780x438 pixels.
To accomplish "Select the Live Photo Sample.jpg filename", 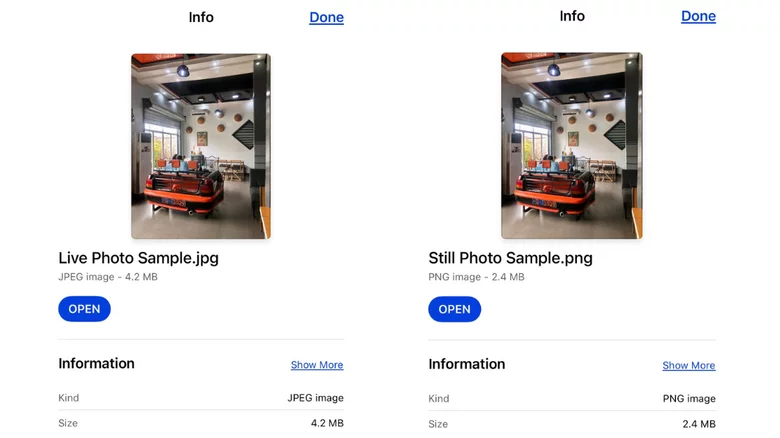I will (x=138, y=258).
